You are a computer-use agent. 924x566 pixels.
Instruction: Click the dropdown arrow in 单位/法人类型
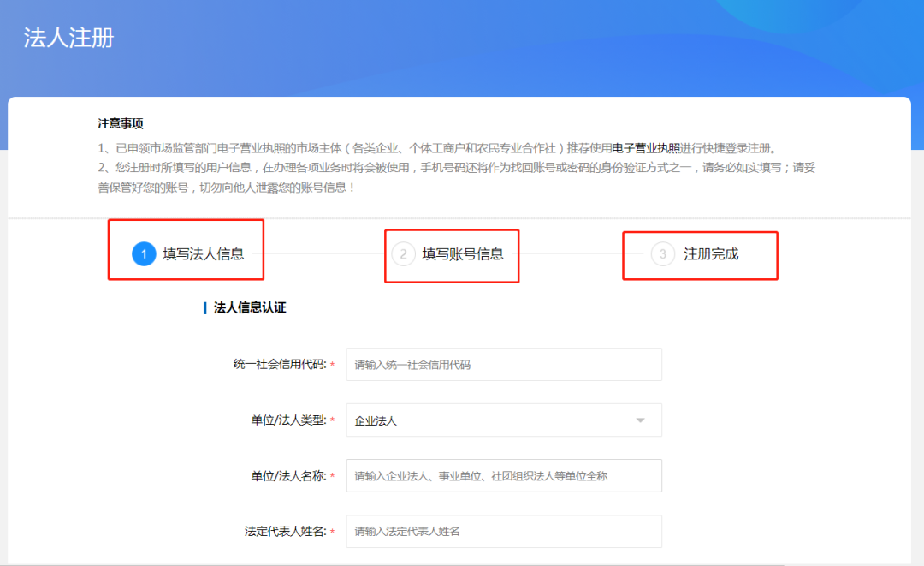coord(640,420)
